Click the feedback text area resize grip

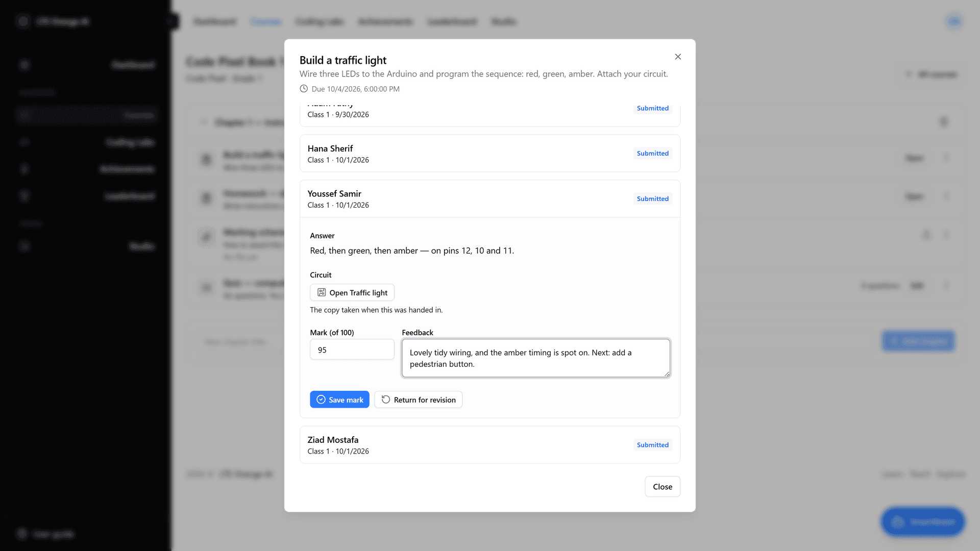pyautogui.click(x=667, y=374)
